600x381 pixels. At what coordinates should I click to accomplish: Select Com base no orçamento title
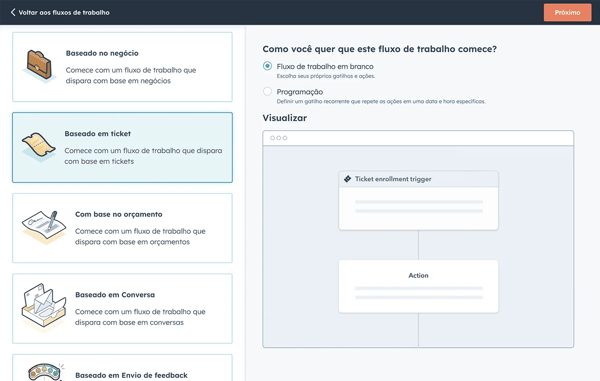(x=119, y=214)
